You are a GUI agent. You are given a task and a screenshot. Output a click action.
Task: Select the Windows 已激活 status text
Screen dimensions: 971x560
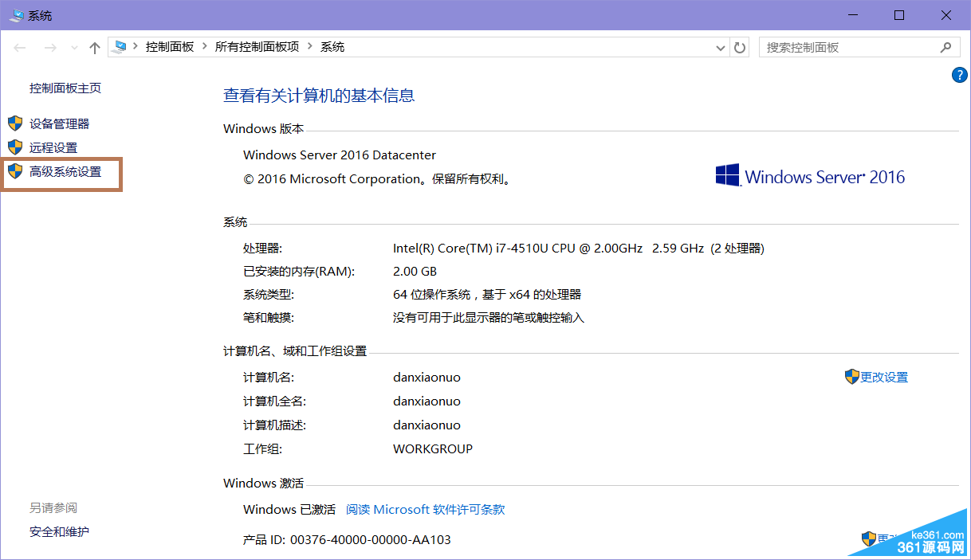[x=289, y=510]
